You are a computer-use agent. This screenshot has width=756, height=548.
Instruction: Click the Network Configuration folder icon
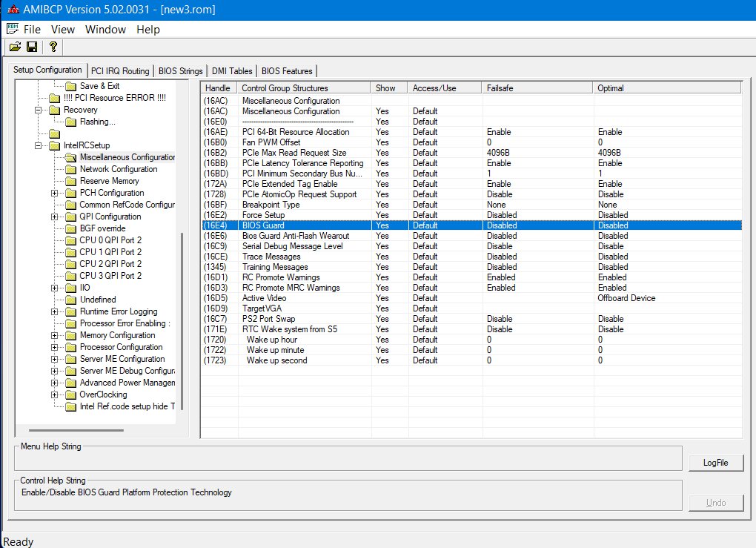pyautogui.click(x=71, y=169)
